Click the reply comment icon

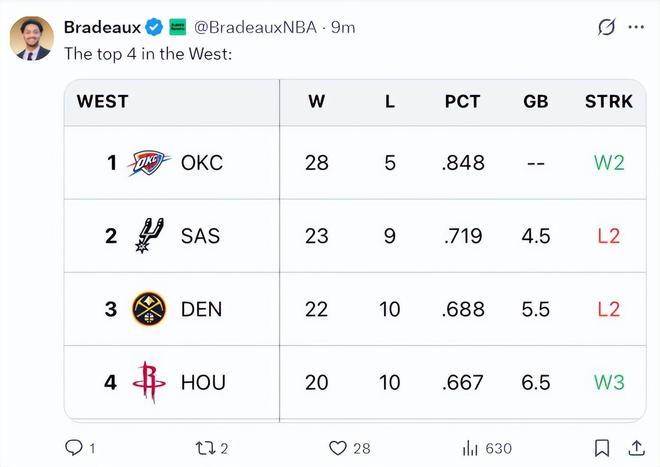tap(74, 448)
